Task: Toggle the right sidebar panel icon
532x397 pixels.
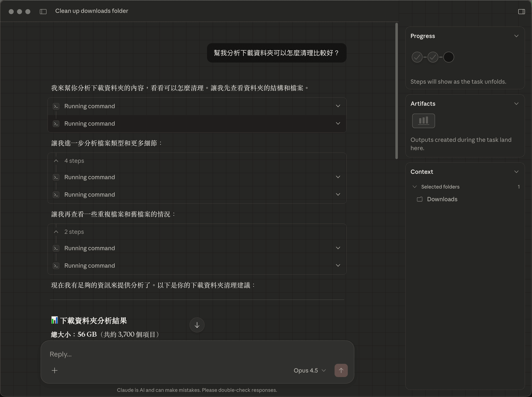Action: click(521, 12)
